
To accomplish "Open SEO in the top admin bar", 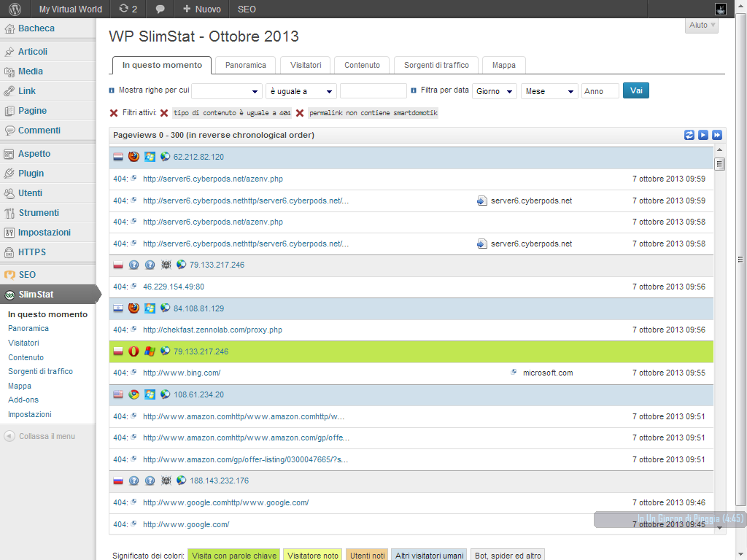I will tap(247, 9).
